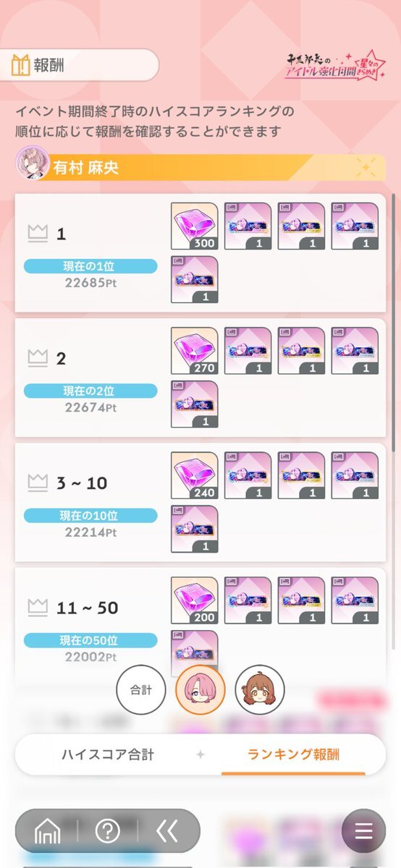Click the 現在の1位 score label

(90, 267)
